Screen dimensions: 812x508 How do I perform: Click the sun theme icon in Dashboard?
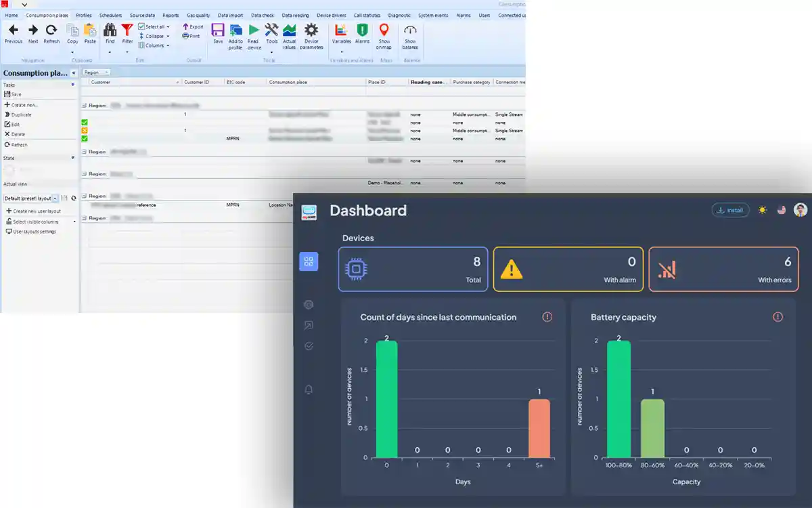tap(763, 210)
